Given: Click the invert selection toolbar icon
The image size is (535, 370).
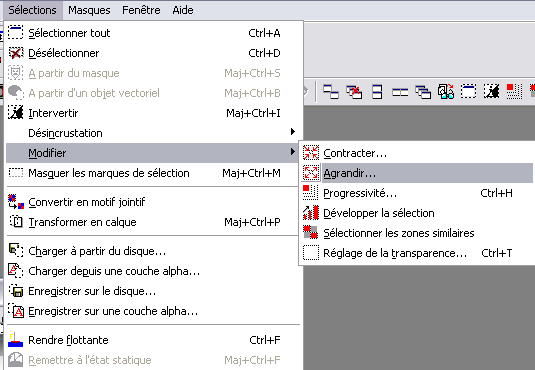Looking at the screenshot, I should (491, 91).
